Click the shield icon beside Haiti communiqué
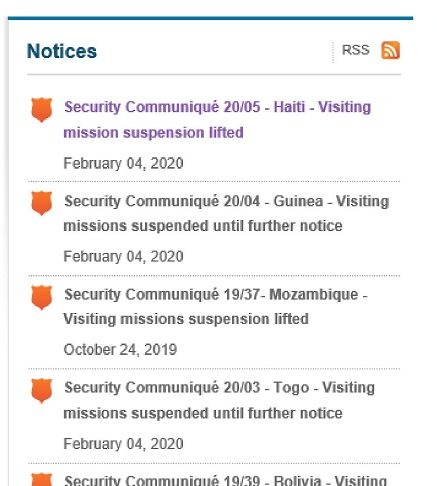This screenshot has height=486, width=437. point(42,110)
